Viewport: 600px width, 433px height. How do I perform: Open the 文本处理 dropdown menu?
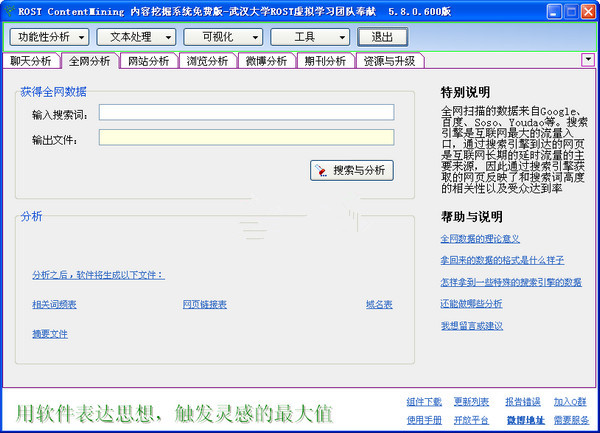point(136,37)
